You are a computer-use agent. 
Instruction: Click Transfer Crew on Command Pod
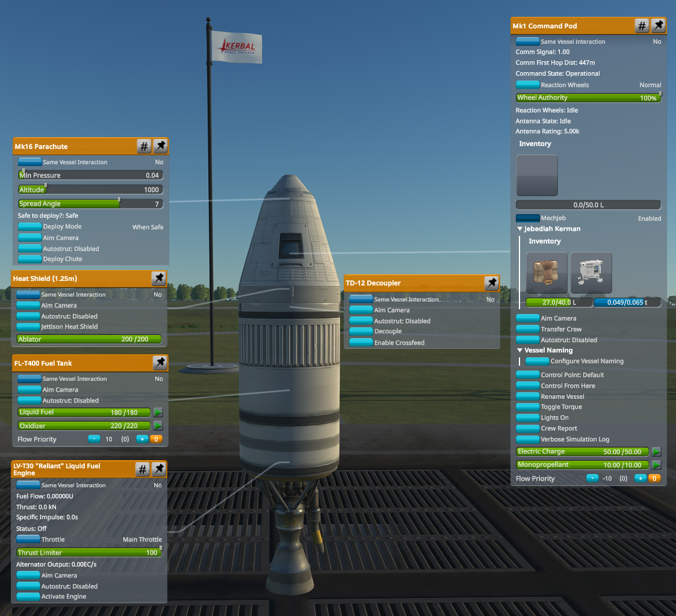pos(528,329)
